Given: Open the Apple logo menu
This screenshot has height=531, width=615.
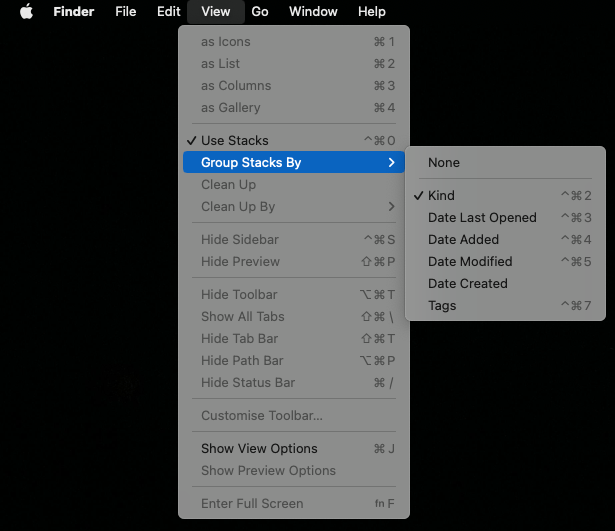Looking at the screenshot, I should pos(26,12).
